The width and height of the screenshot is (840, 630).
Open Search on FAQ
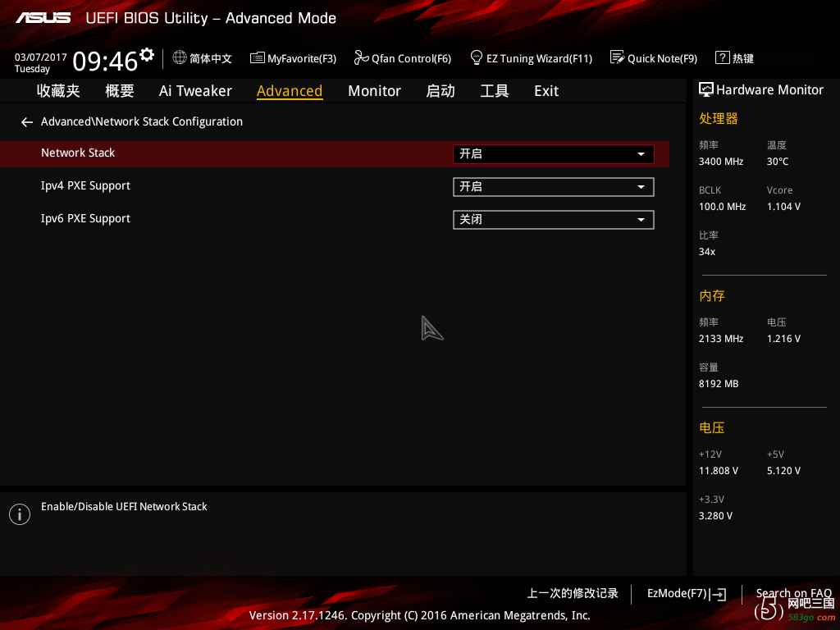pos(794,593)
